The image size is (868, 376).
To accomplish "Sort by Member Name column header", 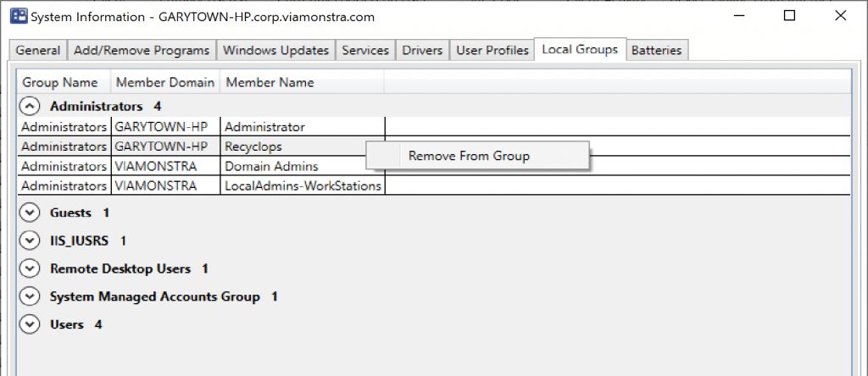I will coord(270,82).
